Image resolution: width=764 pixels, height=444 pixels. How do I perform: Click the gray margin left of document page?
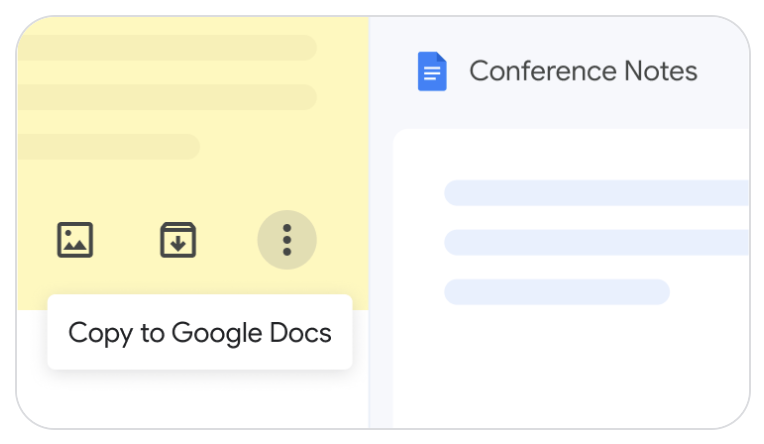(x=381, y=280)
